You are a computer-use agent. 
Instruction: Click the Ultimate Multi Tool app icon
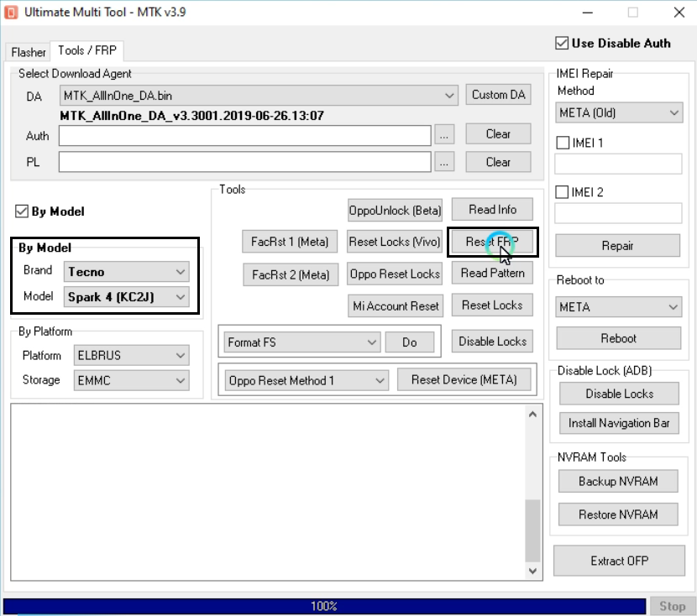tap(11, 12)
